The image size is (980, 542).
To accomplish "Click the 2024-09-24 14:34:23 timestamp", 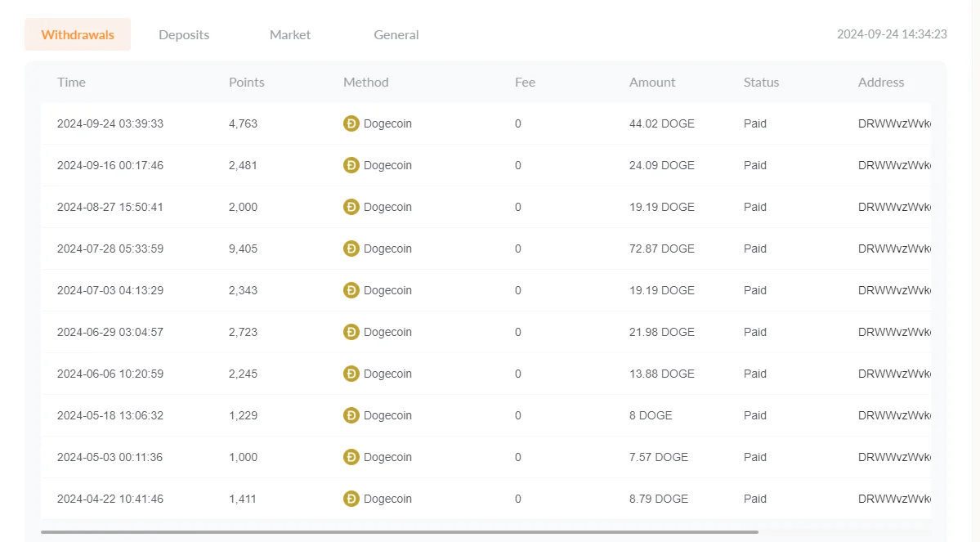I will tap(892, 34).
